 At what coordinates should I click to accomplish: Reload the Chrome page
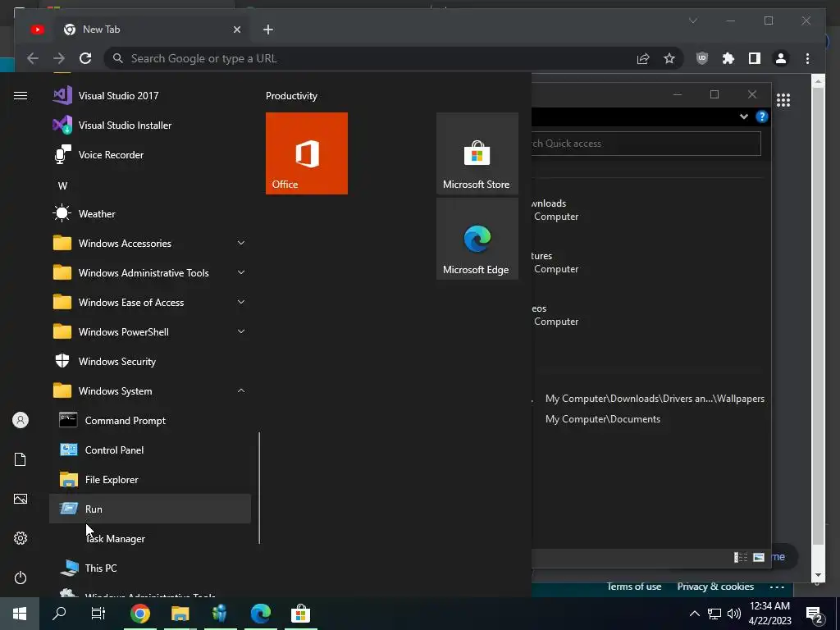coord(85,58)
